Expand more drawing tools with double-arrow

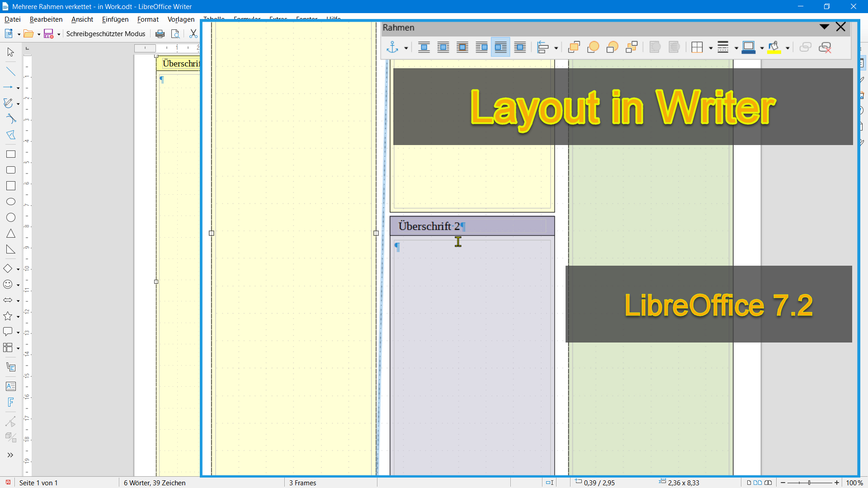(x=10, y=455)
